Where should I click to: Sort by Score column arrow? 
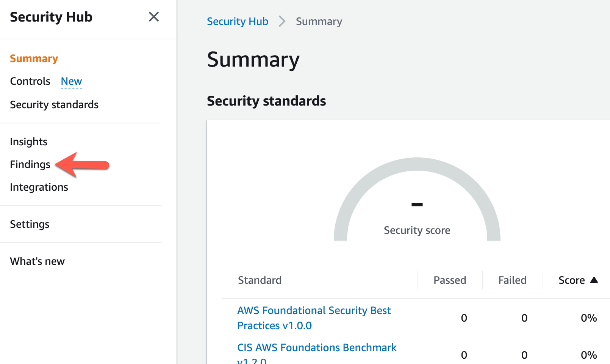click(x=594, y=280)
